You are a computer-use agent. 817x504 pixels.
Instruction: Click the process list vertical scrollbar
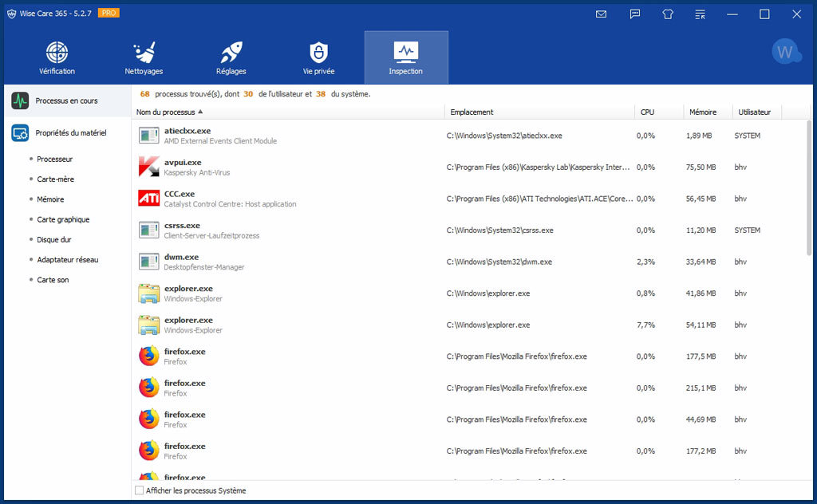809,187
